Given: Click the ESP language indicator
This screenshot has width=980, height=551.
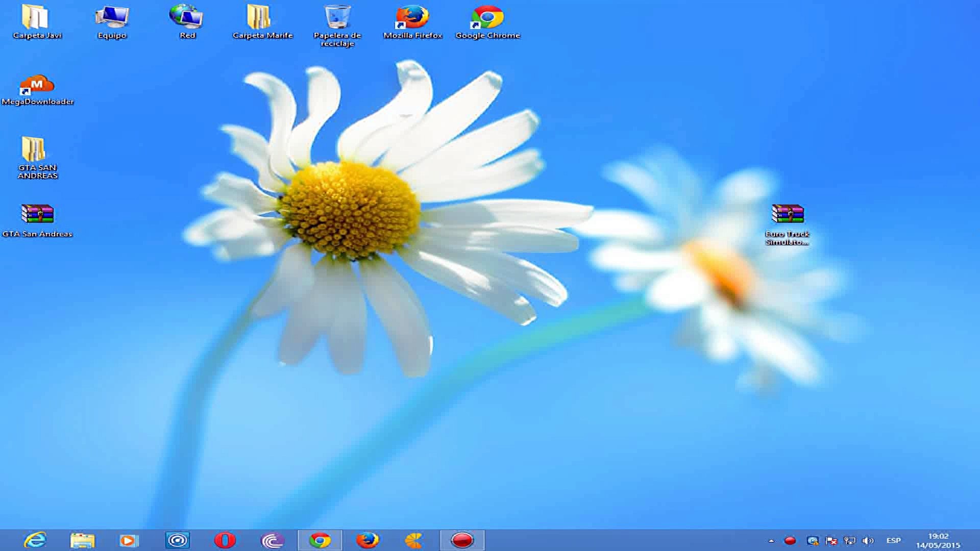Looking at the screenshot, I should [x=893, y=540].
